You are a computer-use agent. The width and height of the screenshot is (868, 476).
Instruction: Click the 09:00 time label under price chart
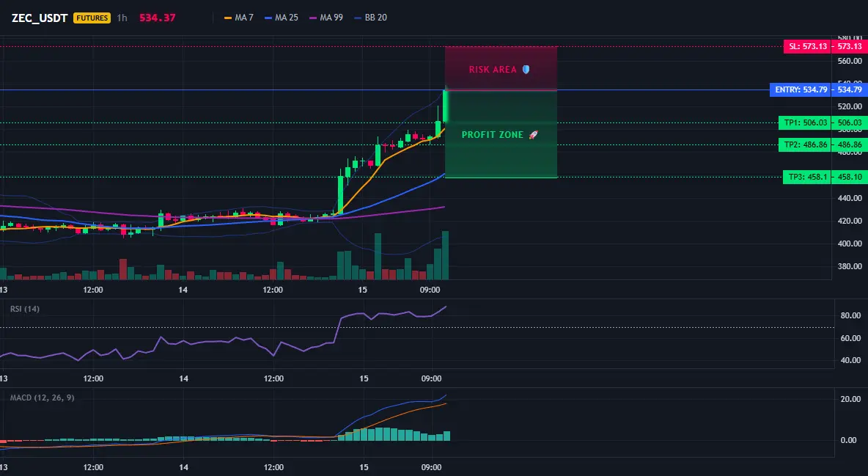click(430, 290)
